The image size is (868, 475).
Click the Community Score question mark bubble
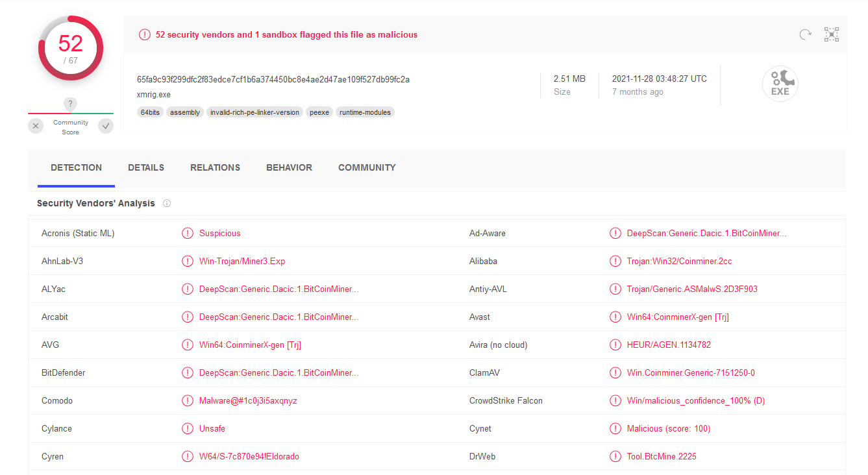pos(70,104)
